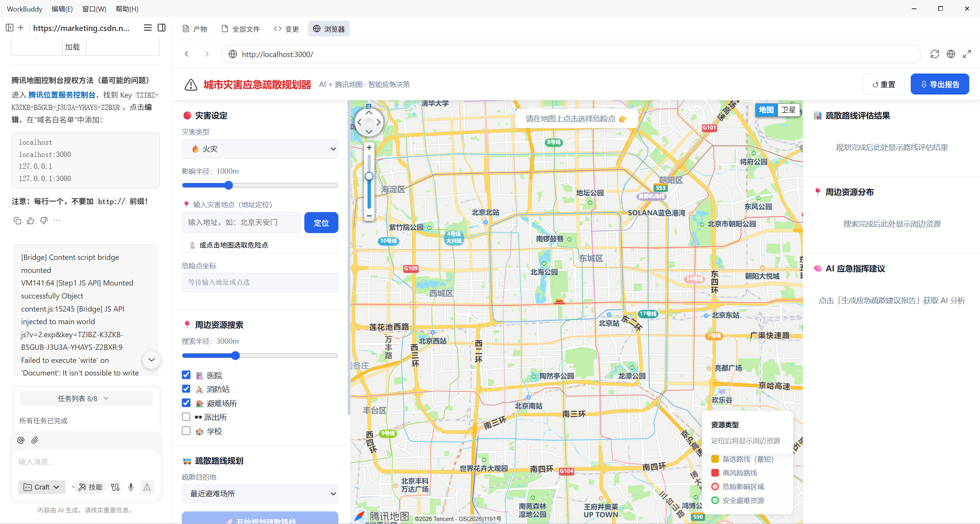Click the map zoom level slider handle

(369, 176)
